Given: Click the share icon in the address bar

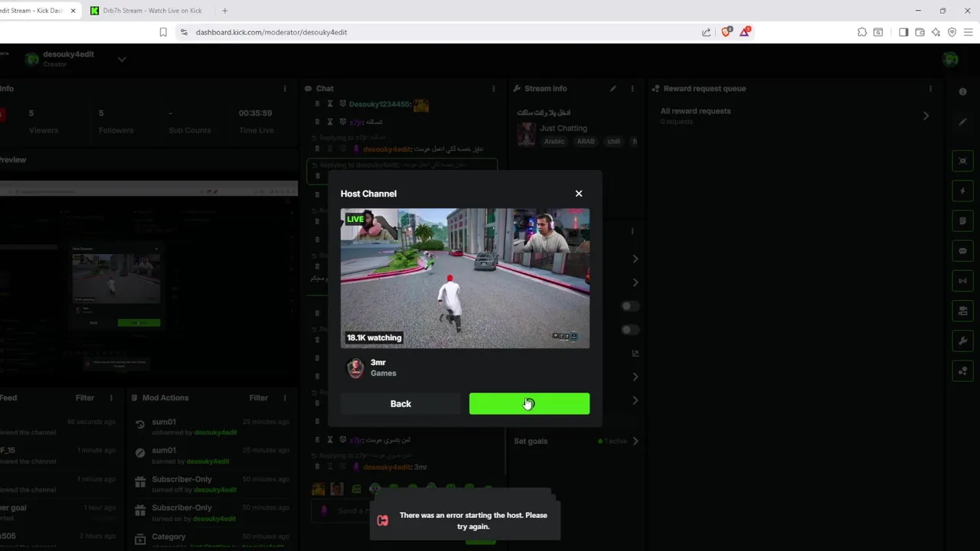Looking at the screenshot, I should click(706, 32).
